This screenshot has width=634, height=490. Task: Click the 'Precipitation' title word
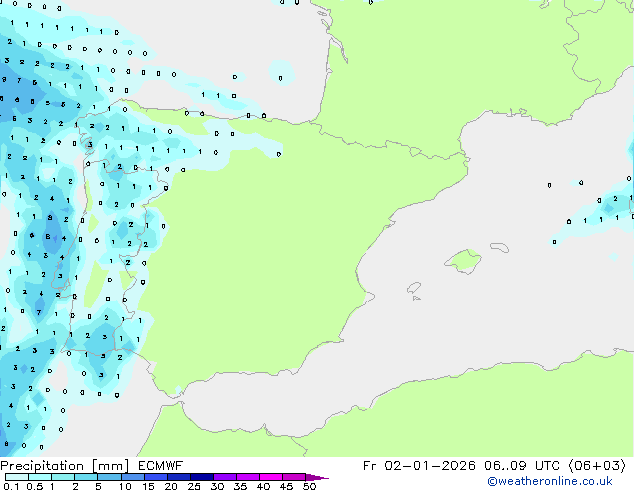tap(42, 466)
